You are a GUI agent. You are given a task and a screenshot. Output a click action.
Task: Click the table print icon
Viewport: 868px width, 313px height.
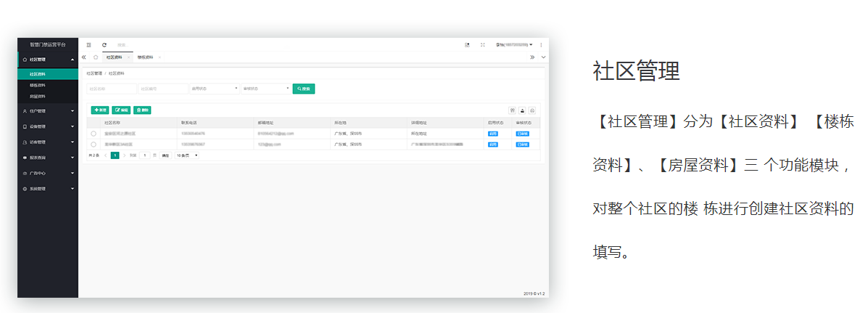pyautogui.click(x=532, y=110)
